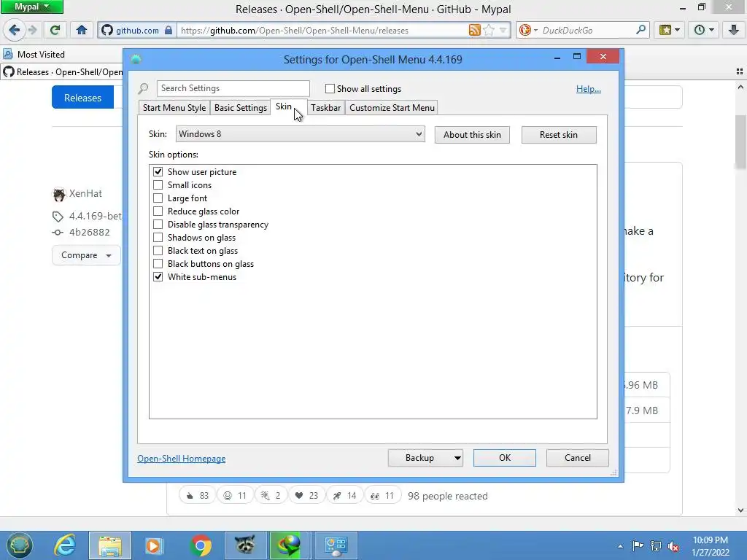Image resolution: width=747 pixels, height=560 pixels.
Task: Open the Mypal application menu button
Action: (x=32, y=7)
